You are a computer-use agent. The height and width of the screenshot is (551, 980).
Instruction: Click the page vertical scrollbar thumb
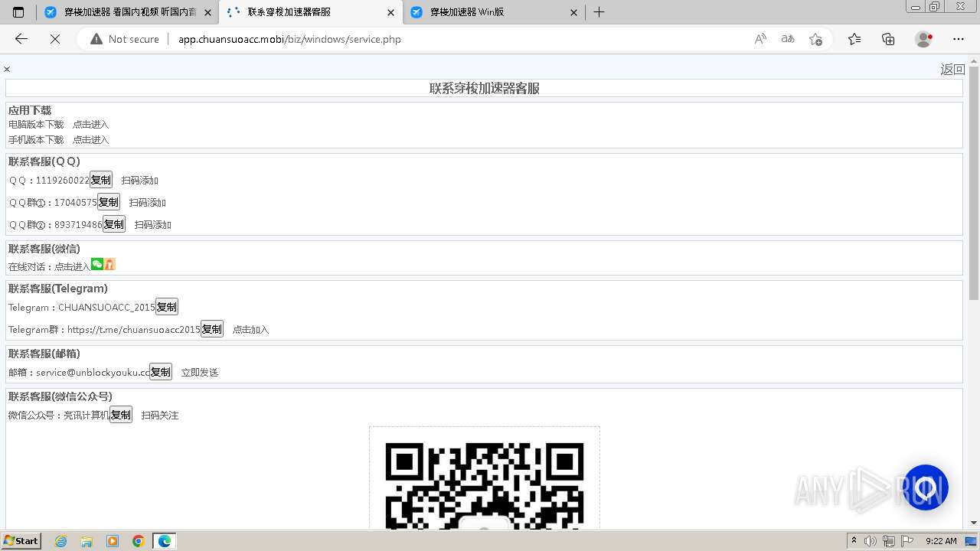(974, 184)
